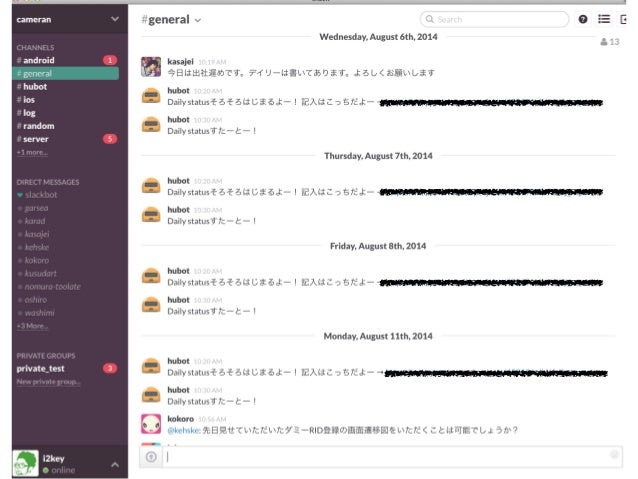
Task: Open direct message with garsea
Action: point(36,208)
